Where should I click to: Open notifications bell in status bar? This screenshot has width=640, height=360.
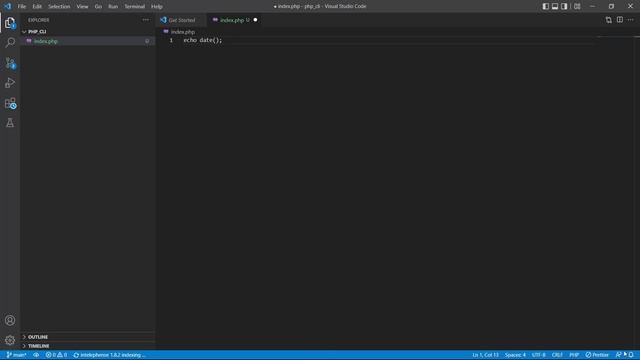pyautogui.click(x=631, y=355)
